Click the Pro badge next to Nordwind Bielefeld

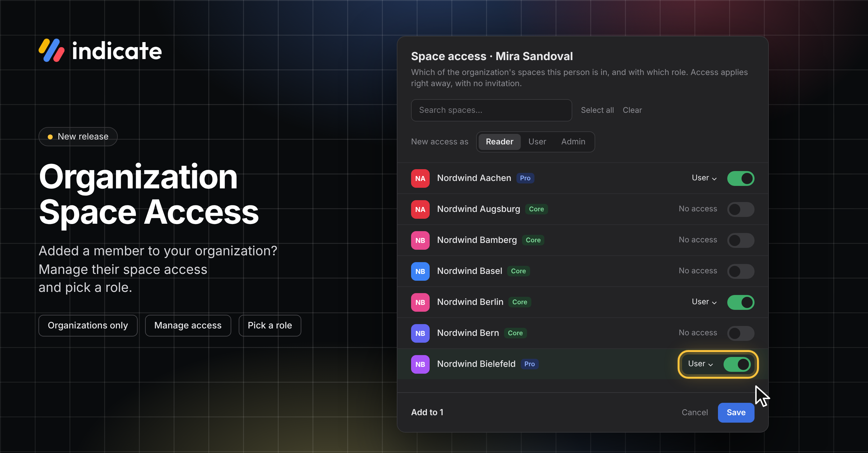[529, 364]
